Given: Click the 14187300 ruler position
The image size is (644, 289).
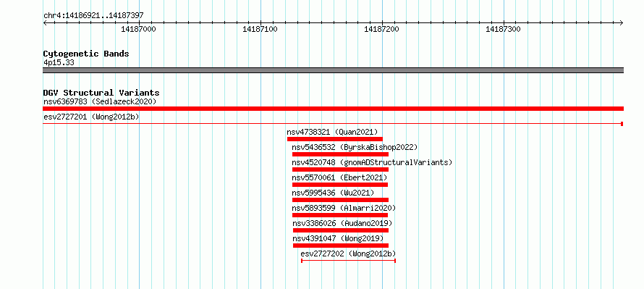Looking at the screenshot, I should [503, 29].
